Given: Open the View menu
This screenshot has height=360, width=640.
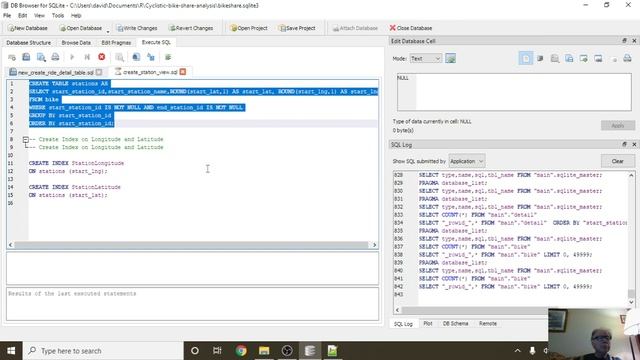Looking at the screenshot, I should tap(39, 16).
